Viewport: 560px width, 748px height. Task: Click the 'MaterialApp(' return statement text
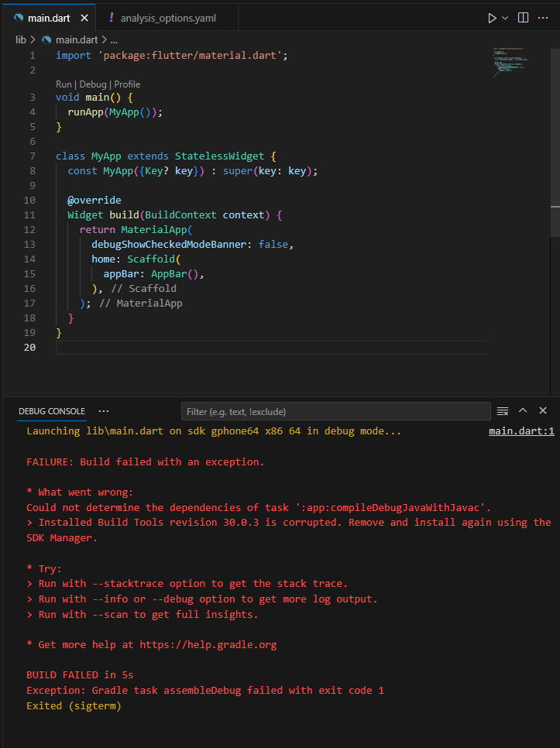156,229
